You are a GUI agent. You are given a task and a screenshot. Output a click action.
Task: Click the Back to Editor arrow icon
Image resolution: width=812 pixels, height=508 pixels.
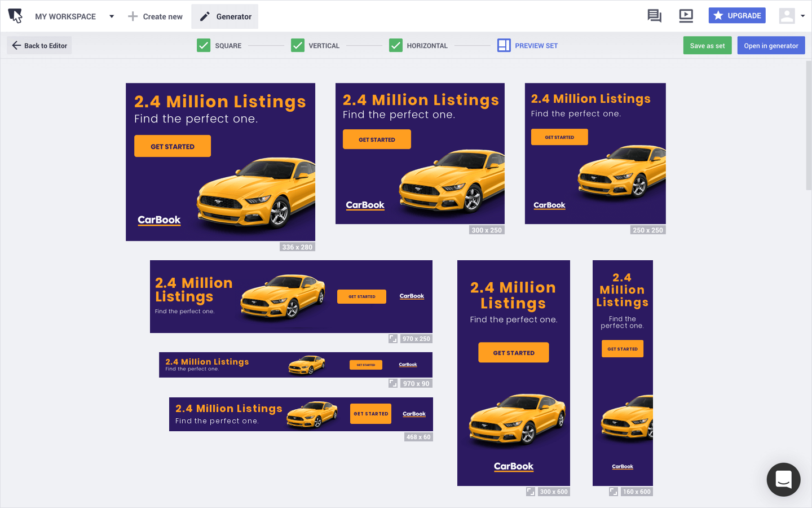pos(16,45)
